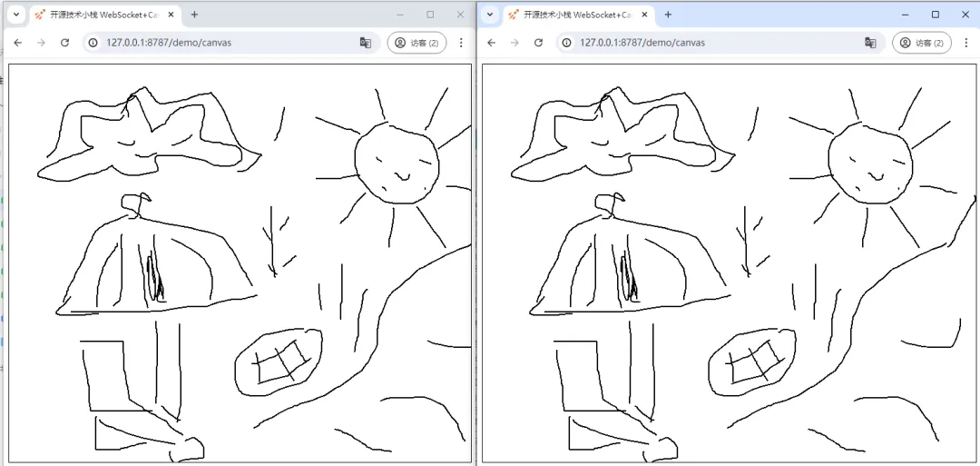Focus the address bar URL in right window
This screenshot has width=980, height=466.
click(721, 43)
